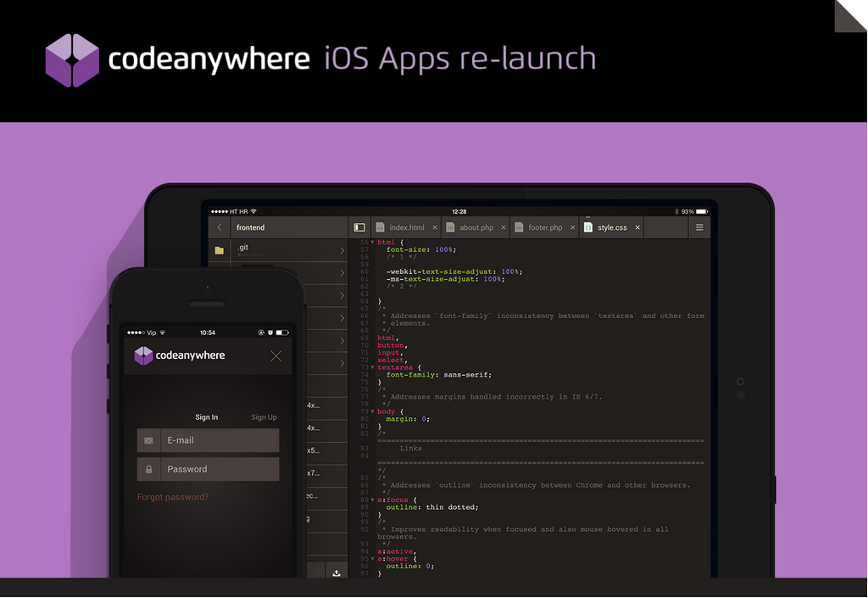Tap the Forgot password? link
Viewport: 868px width, 598px height.
coord(173,497)
